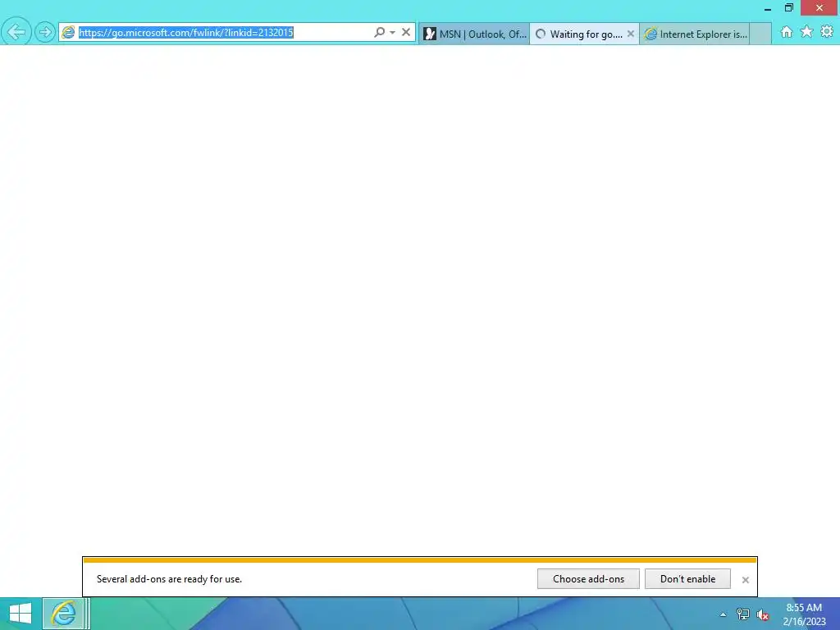Close the Internet Explorer window
840x630 pixels.
pyautogui.click(x=819, y=8)
